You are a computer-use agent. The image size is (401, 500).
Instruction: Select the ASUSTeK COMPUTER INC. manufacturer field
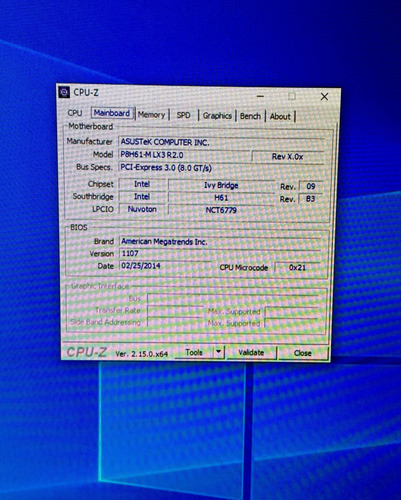point(221,142)
